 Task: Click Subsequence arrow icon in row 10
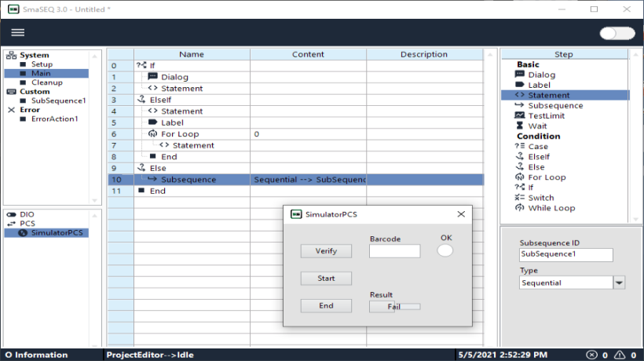(152, 179)
